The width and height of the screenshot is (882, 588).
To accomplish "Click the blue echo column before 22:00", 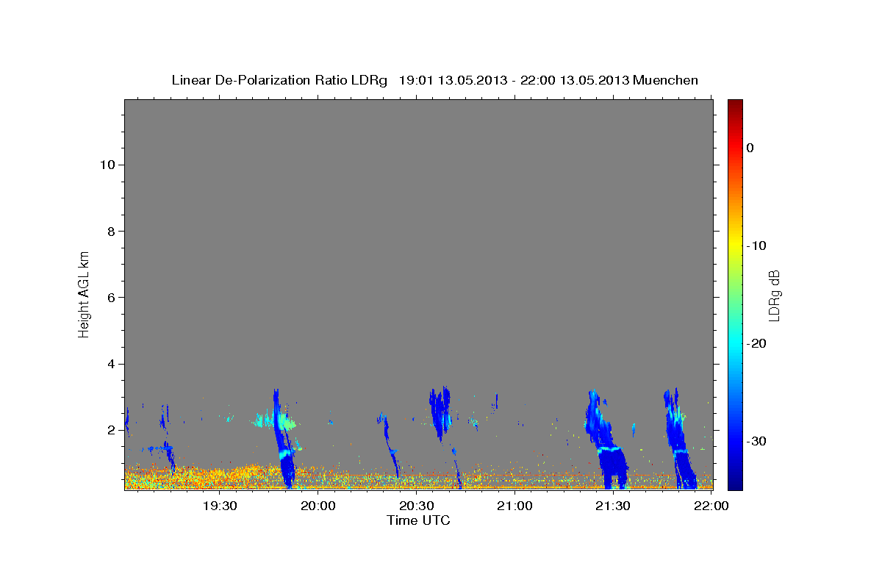I will click(681, 439).
